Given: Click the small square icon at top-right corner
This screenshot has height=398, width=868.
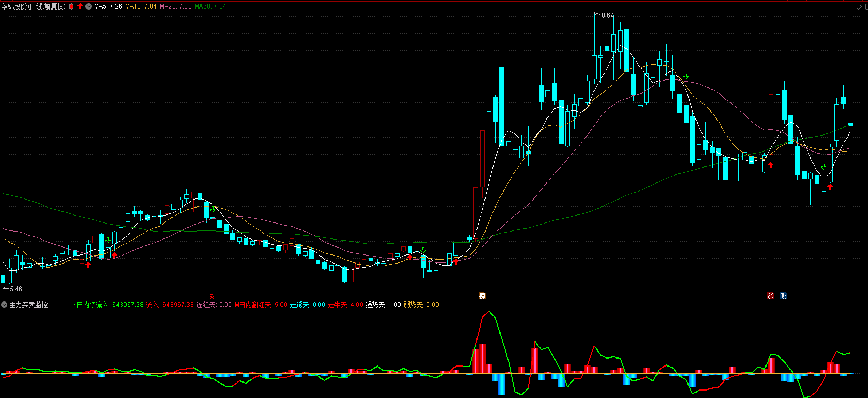Looking at the screenshot, I should 865,6.
